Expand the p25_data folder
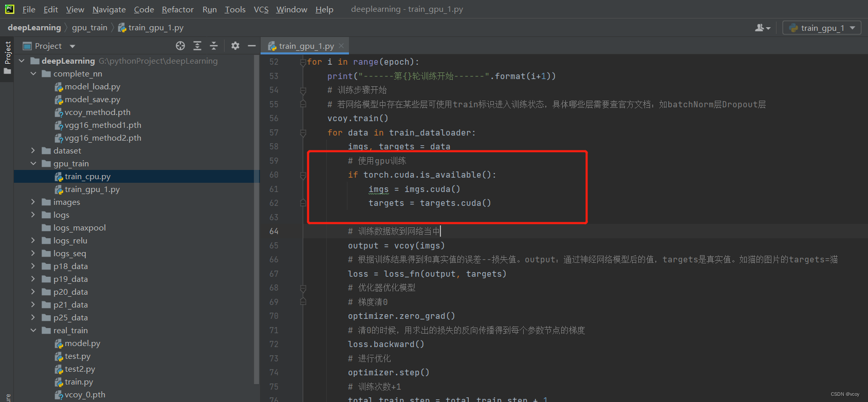The width and height of the screenshot is (868, 402). (33, 317)
